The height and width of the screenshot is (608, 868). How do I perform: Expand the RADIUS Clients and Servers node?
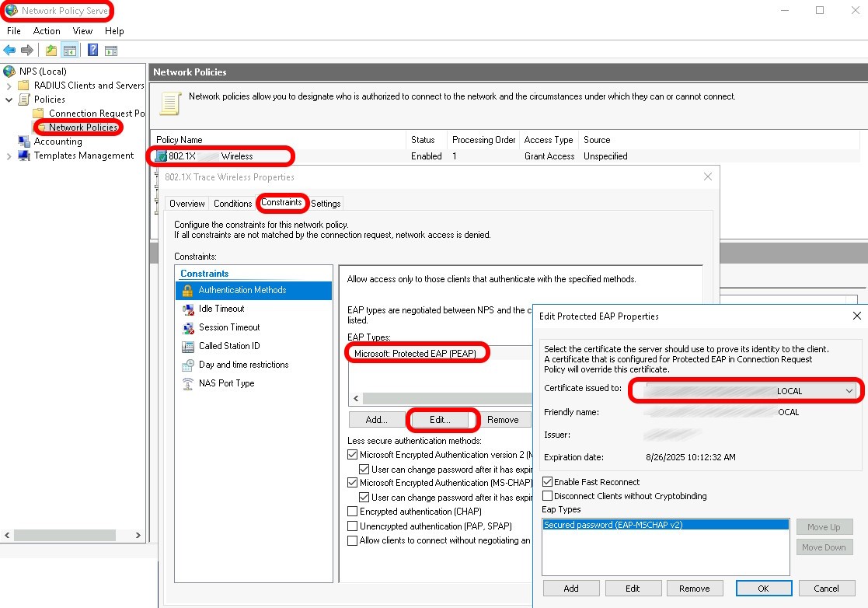(x=9, y=86)
